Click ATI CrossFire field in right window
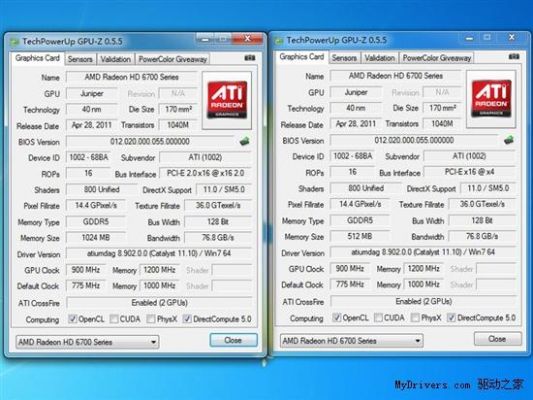Image resolution: width=533 pixels, height=400 pixels. point(424,301)
